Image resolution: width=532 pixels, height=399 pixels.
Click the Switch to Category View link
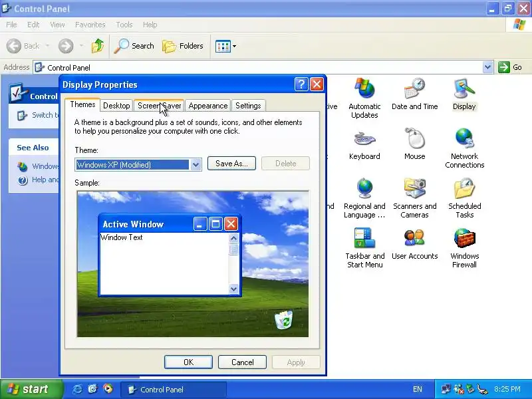(38, 115)
